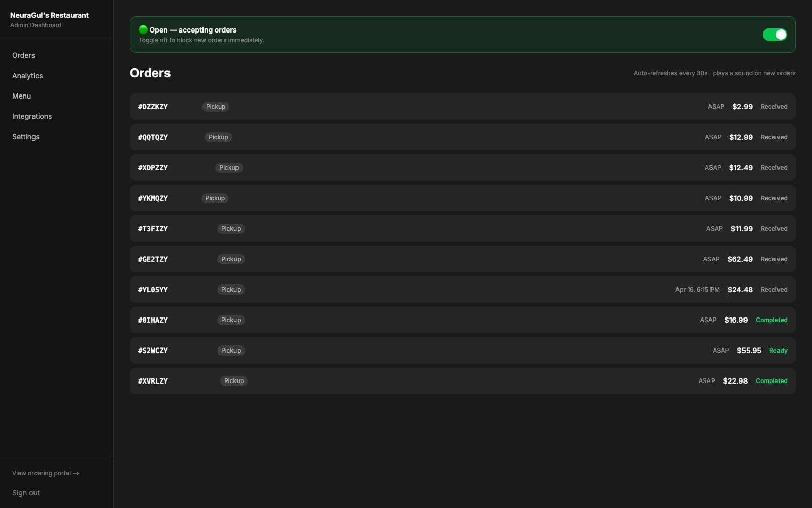Click the $12.49 order total
The width and height of the screenshot is (812, 508).
pos(741,168)
